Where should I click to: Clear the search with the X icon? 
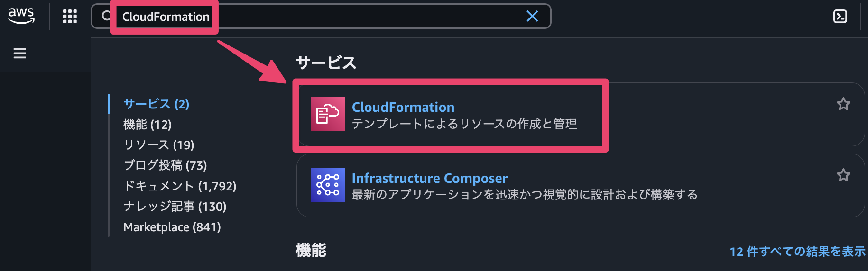(532, 16)
